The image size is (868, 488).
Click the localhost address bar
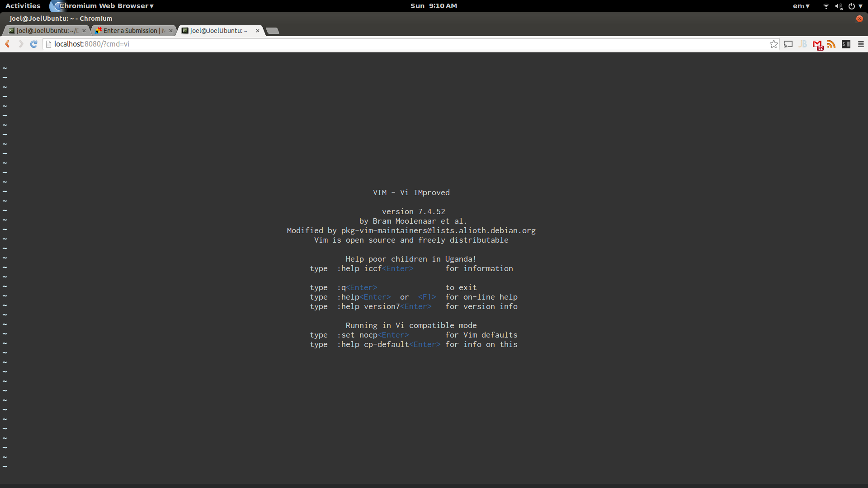click(407, 44)
